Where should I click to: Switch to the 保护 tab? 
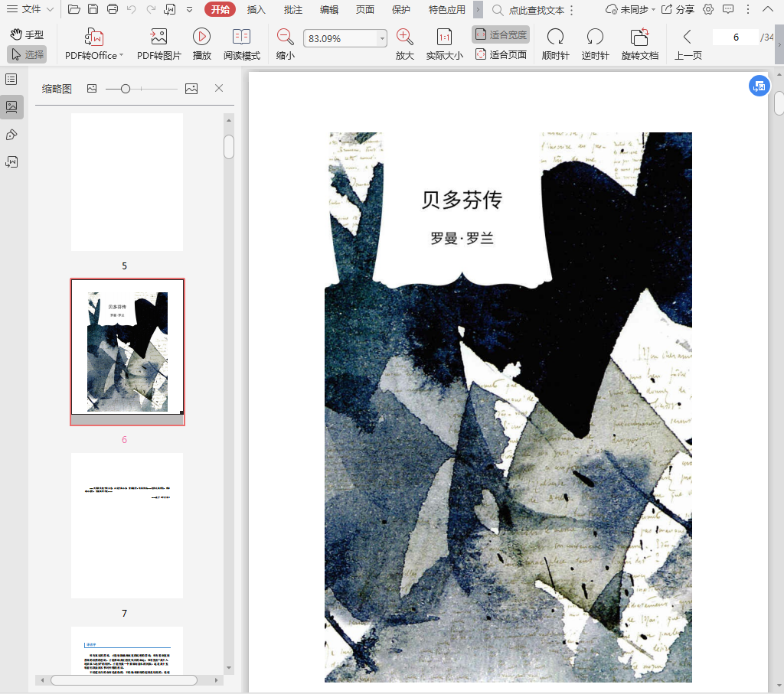pyautogui.click(x=401, y=9)
